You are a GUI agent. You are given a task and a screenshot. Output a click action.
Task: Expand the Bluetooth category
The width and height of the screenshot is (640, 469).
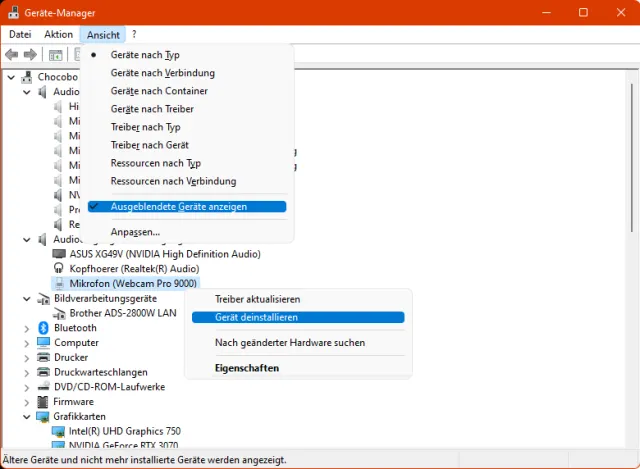pyautogui.click(x=26, y=328)
